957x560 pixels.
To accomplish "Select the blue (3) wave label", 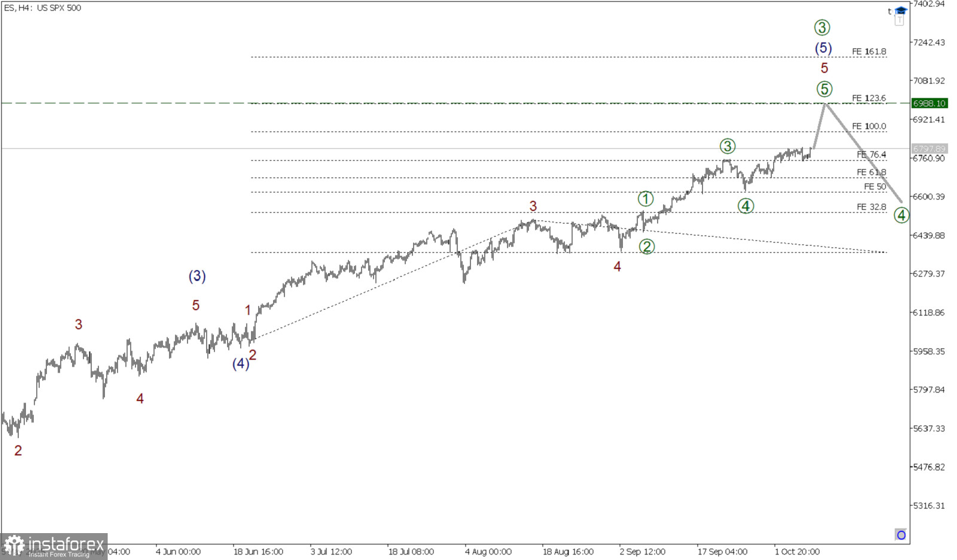I will tap(197, 276).
